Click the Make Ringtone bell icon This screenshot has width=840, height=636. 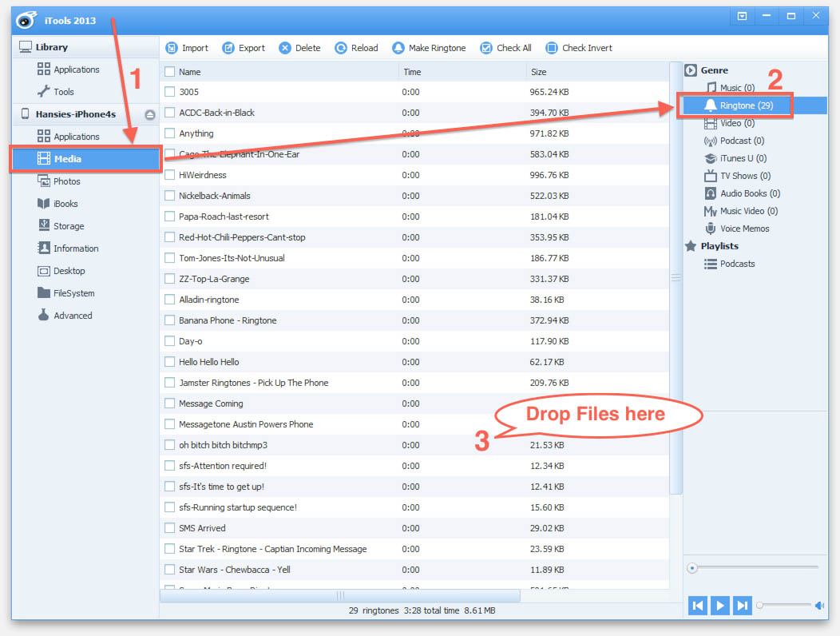[x=398, y=48]
